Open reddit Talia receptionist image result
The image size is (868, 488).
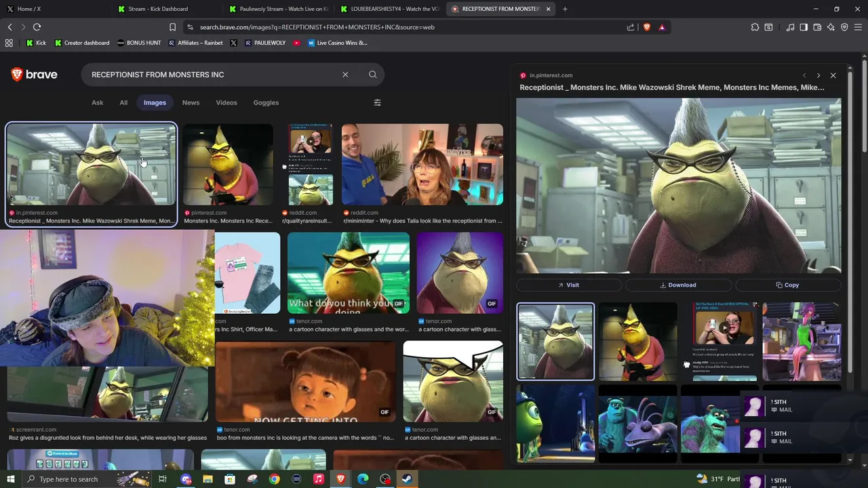(x=422, y=164)
